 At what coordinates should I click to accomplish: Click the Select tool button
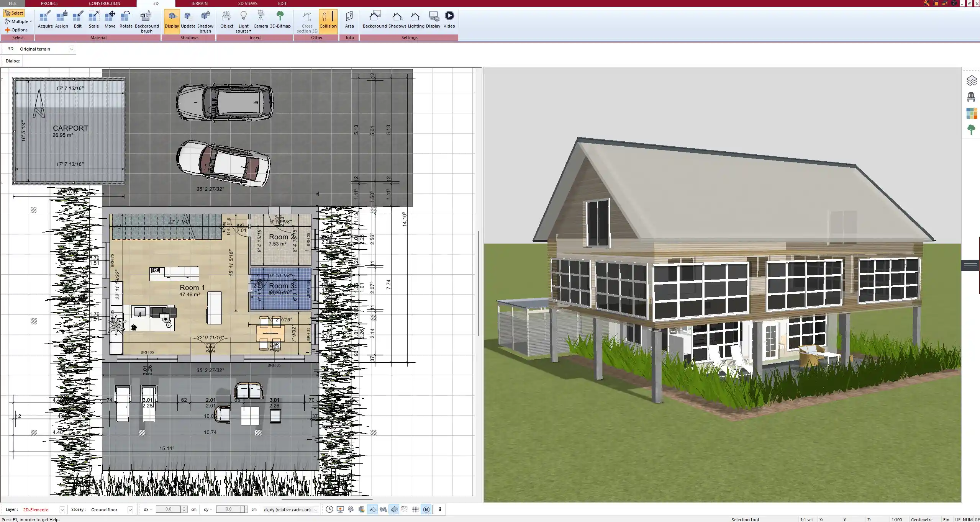[14, 13]
